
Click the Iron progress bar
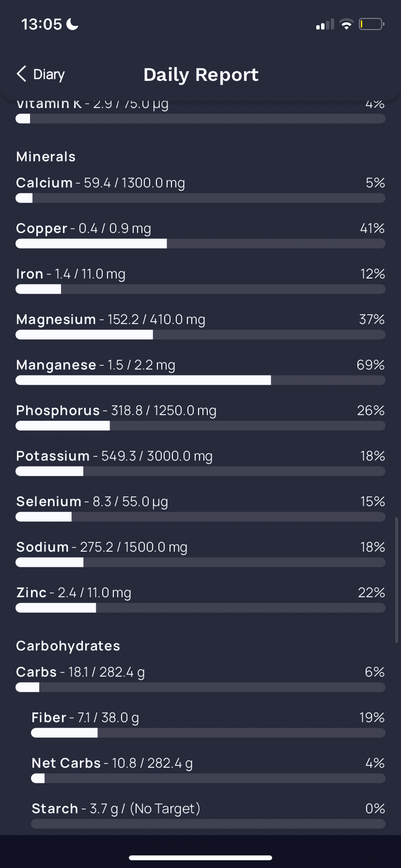(x=200, y=289)
